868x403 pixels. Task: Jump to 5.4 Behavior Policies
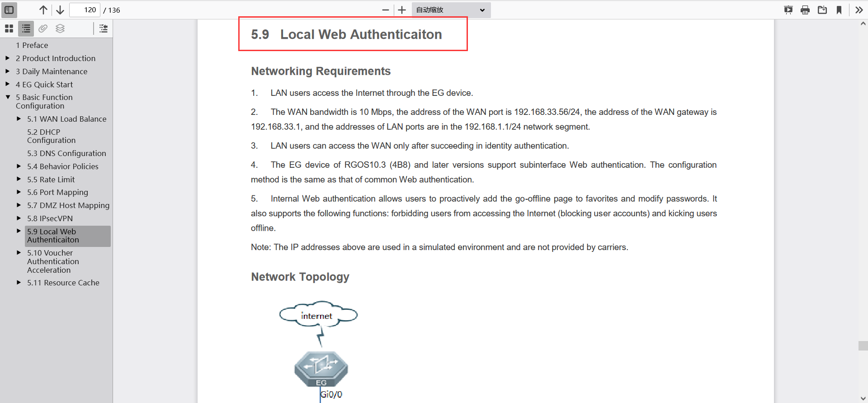[x=63, y=166]
